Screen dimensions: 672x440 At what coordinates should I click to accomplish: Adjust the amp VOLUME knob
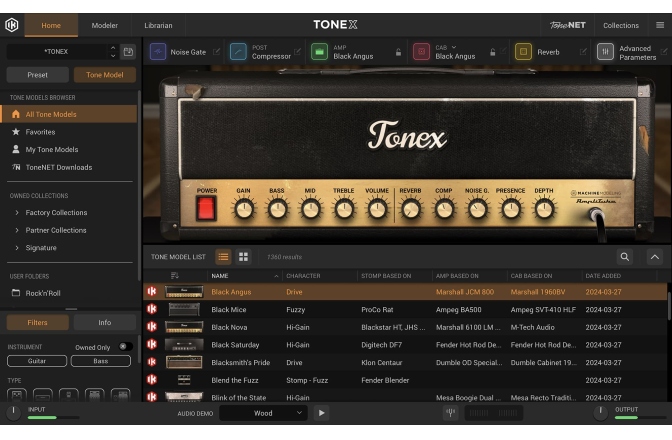(377, 209)
